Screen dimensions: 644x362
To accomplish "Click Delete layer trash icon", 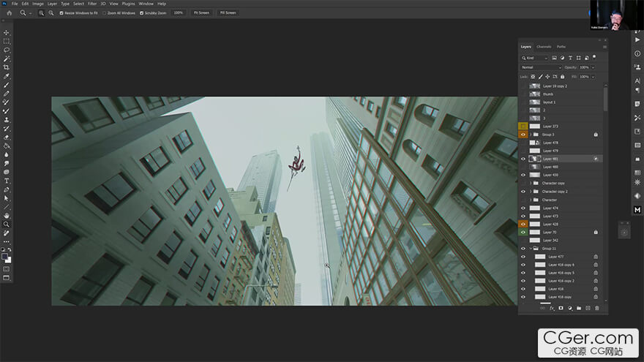I will pyautogui.click(x=596, y=308).
